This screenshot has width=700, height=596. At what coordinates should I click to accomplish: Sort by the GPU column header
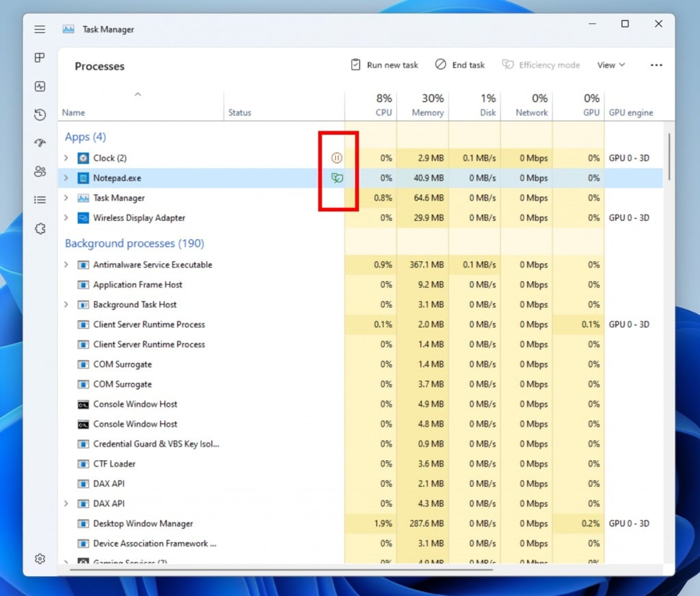pos(578,106)
